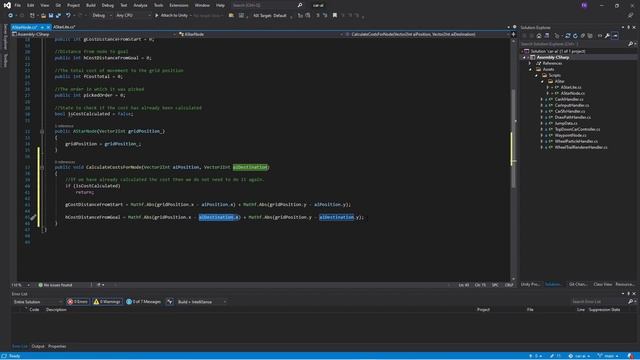The image size is (640, 360).
Task: Select WheelParticleHandler.cs file
Action: [576, 141]
